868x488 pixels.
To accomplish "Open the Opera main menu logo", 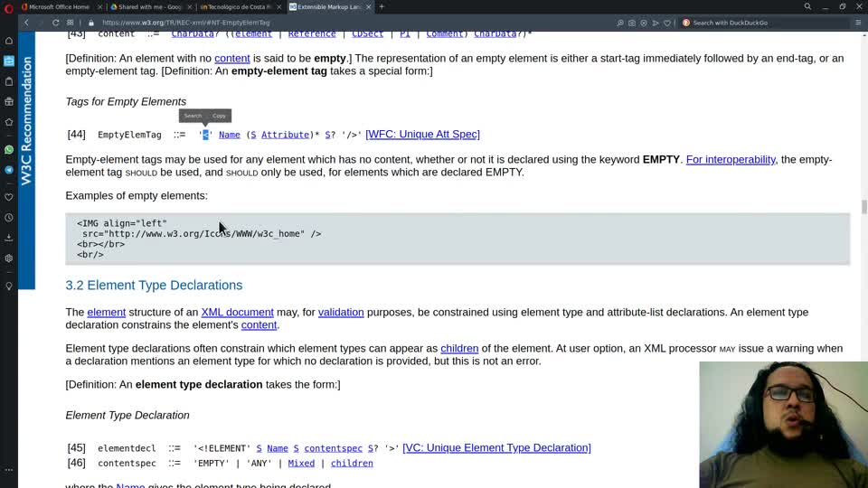I will point(8,8).
